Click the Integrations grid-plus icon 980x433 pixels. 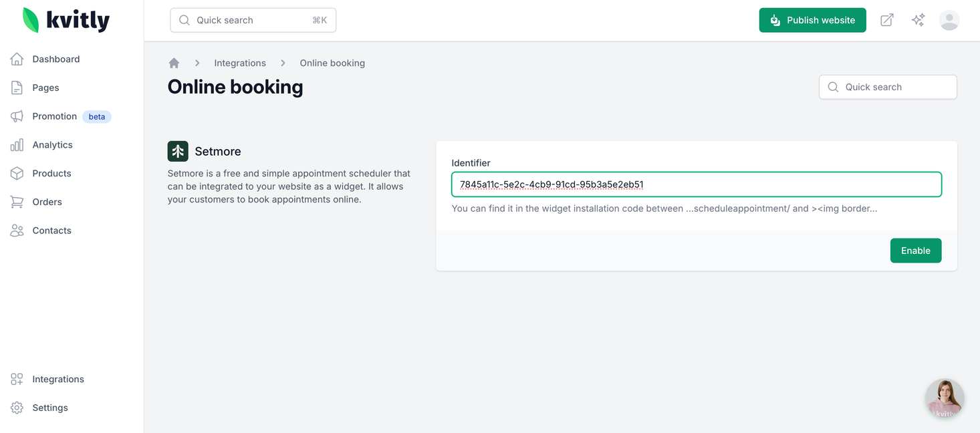coord(17,379)
